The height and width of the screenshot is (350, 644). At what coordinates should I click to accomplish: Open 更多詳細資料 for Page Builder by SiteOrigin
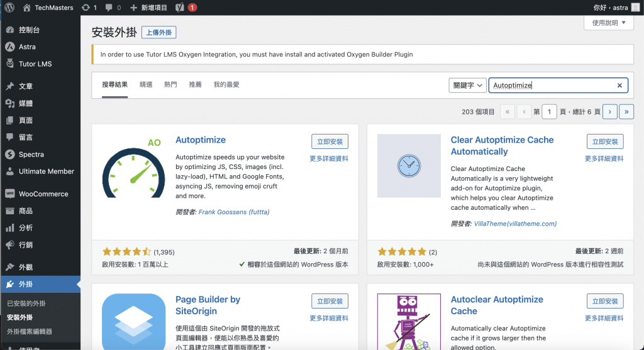[329, 318]
